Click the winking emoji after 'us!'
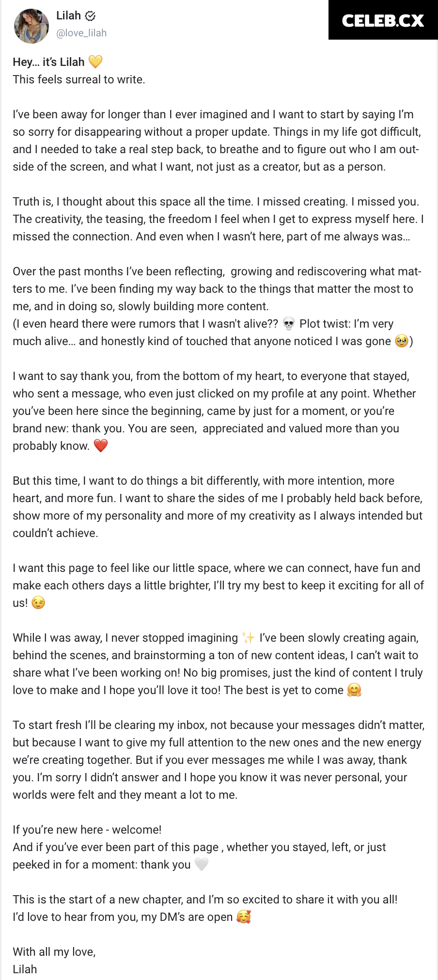438x980 pixels. pyautogui.click(x=38, y=602)
